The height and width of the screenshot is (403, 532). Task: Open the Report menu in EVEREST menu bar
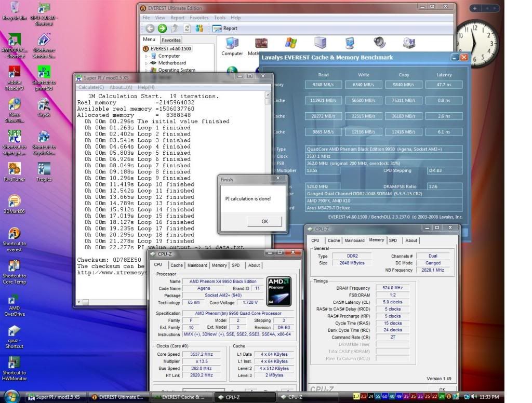pos(177,18)
